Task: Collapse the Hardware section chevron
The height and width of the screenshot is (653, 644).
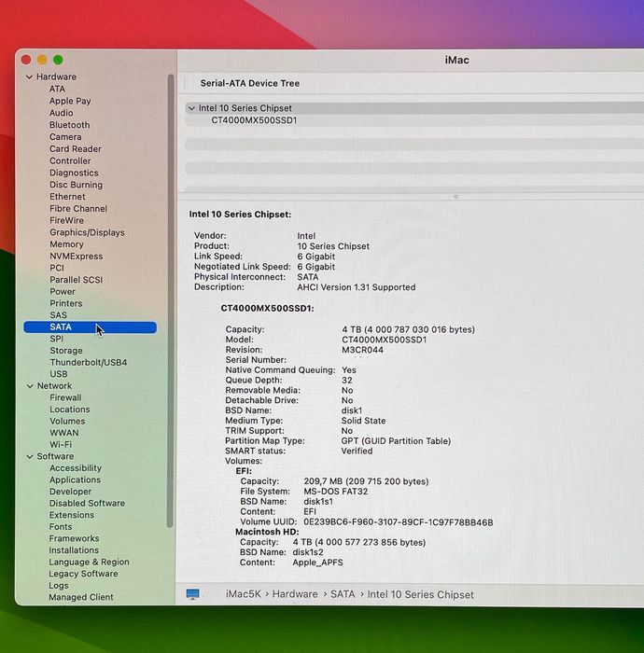Action: [x=29, y=77]
